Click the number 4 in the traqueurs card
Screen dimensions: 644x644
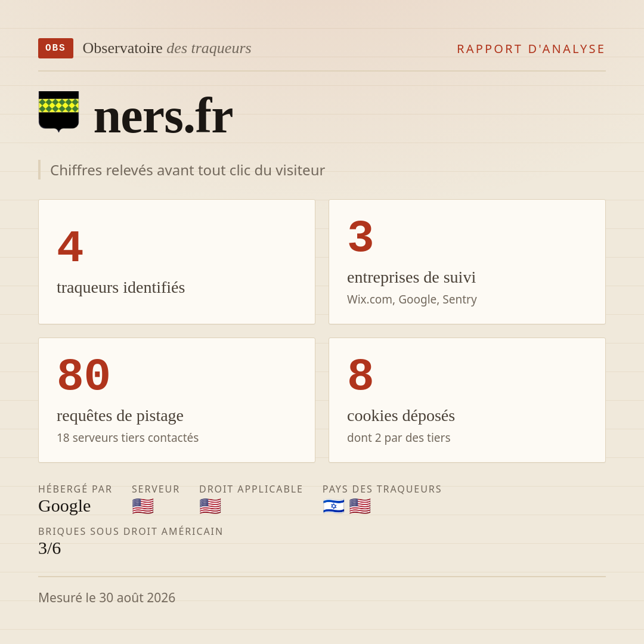(x=70, y=246)
